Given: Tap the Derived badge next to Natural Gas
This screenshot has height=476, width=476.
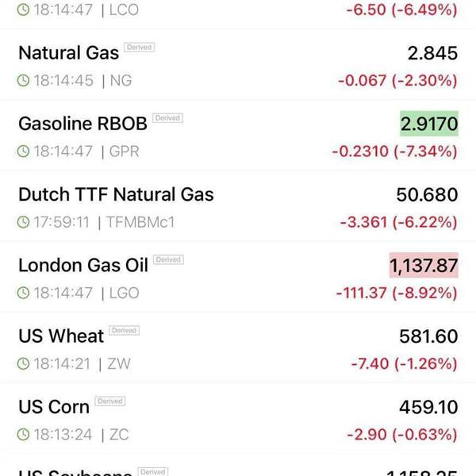Looking at the screenshot, I should 139,48.
